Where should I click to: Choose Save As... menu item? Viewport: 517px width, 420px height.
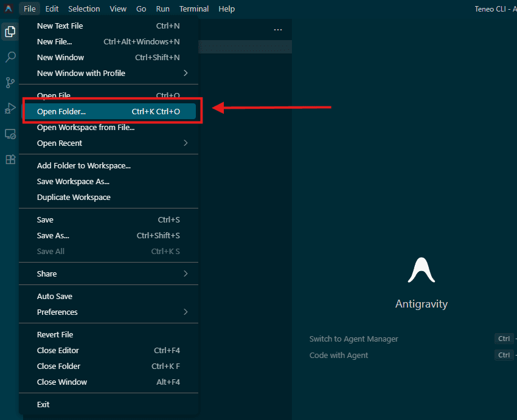click(108, 235)
